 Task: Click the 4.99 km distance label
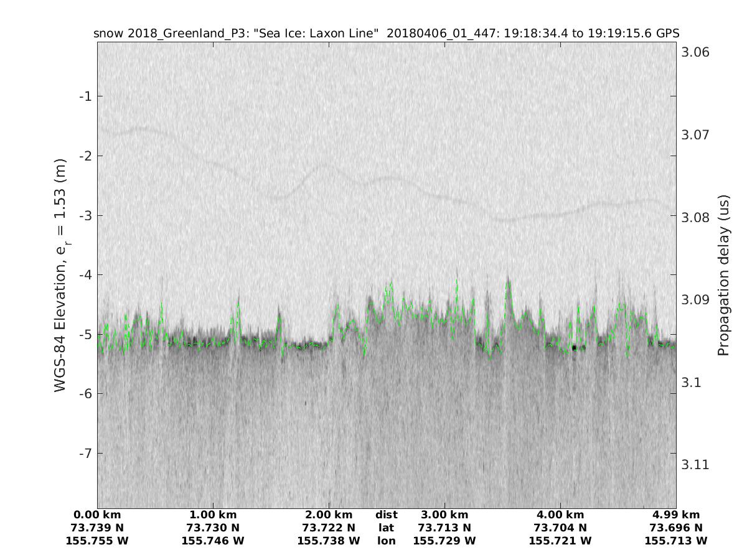(675, 515)
